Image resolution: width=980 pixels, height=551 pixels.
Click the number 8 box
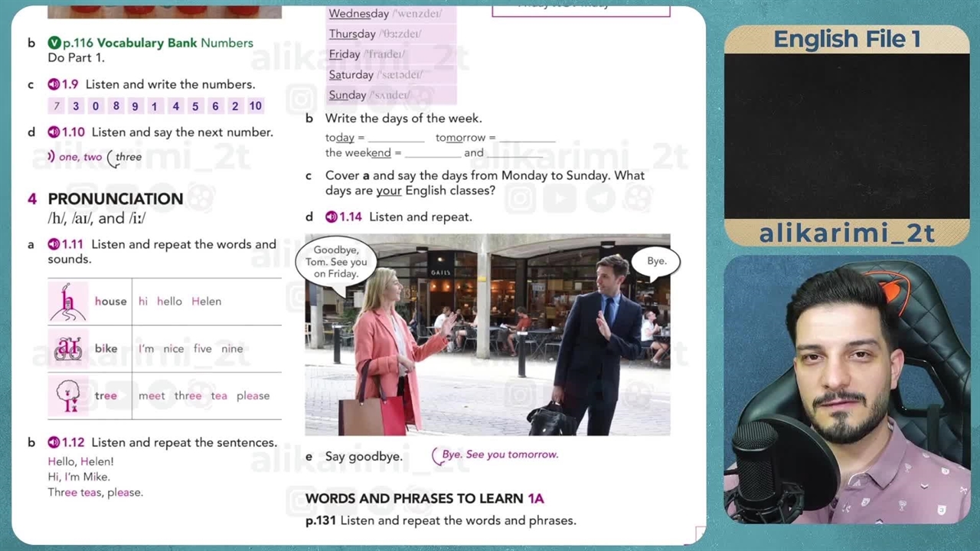point(116,106)
